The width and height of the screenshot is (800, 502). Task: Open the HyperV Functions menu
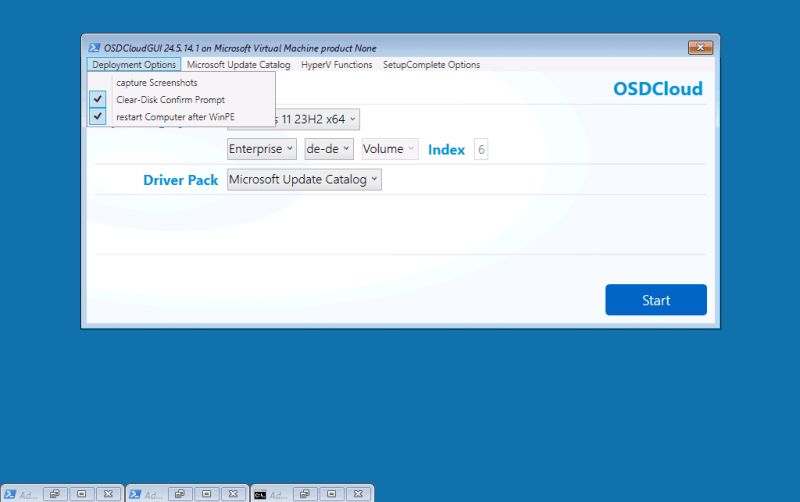point(336,65)
